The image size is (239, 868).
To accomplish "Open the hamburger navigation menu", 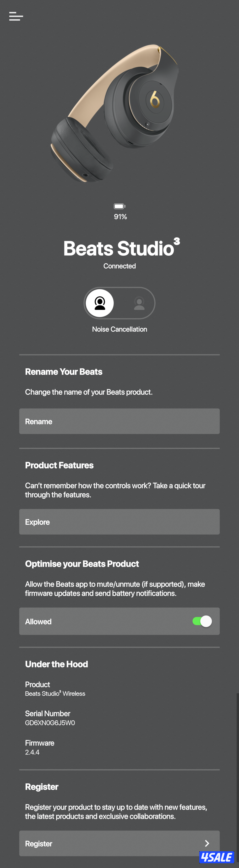I will pyautogui.click(x=16, y=16).
